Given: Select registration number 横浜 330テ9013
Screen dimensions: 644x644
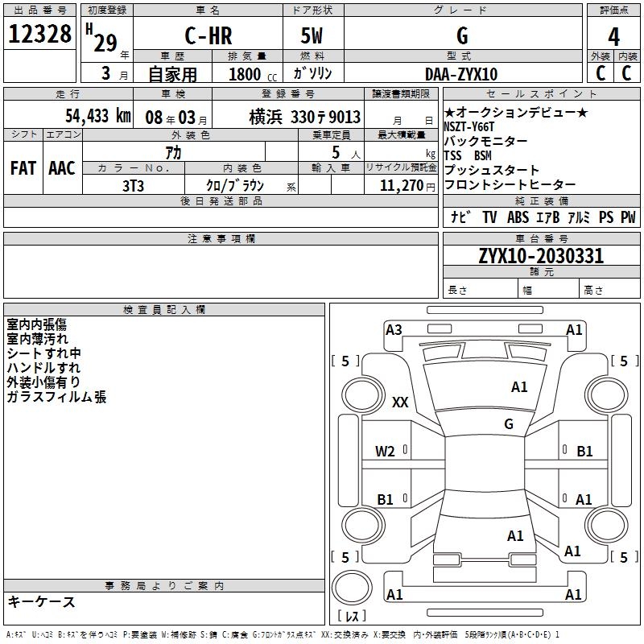Looking at the screenshot, I should point(305,117).
